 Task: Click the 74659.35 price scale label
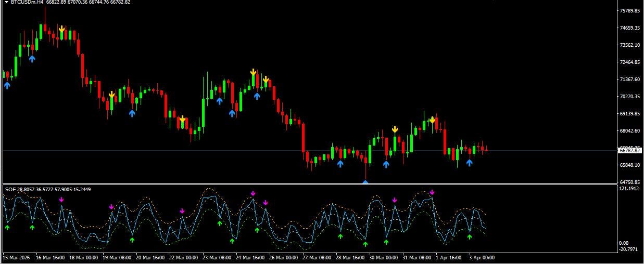(629, 28)
